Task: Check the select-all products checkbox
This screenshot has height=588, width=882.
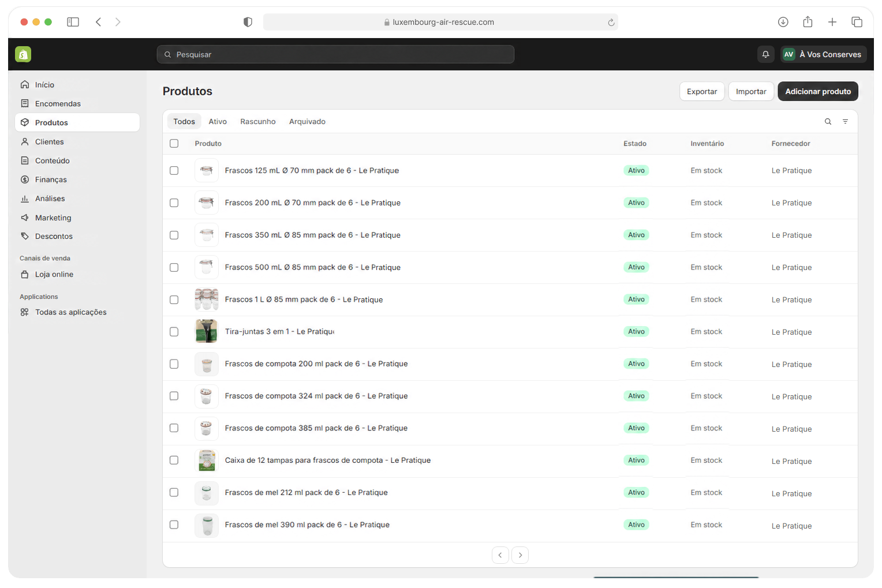Action: tap(174, 144)
